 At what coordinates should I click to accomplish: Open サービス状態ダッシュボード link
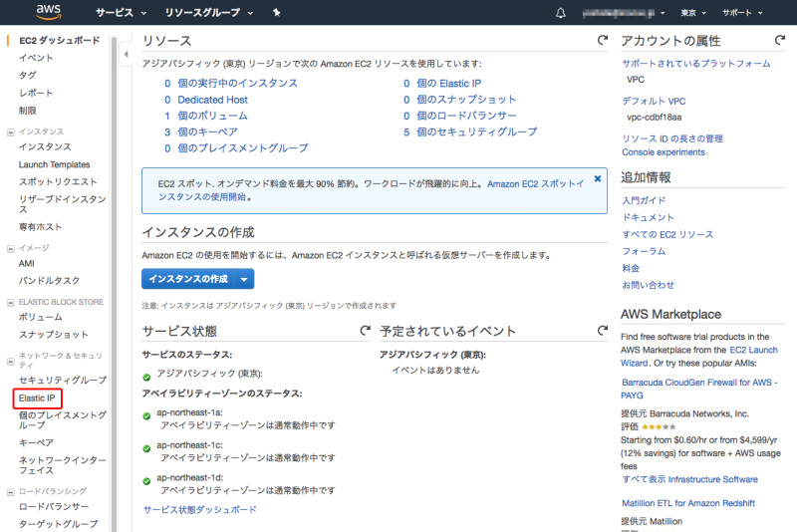(200, 510)
